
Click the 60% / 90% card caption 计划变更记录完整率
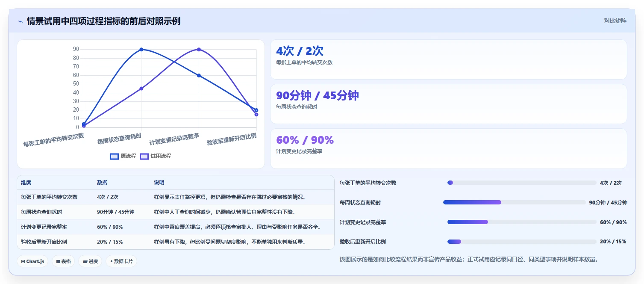[299, 151]
